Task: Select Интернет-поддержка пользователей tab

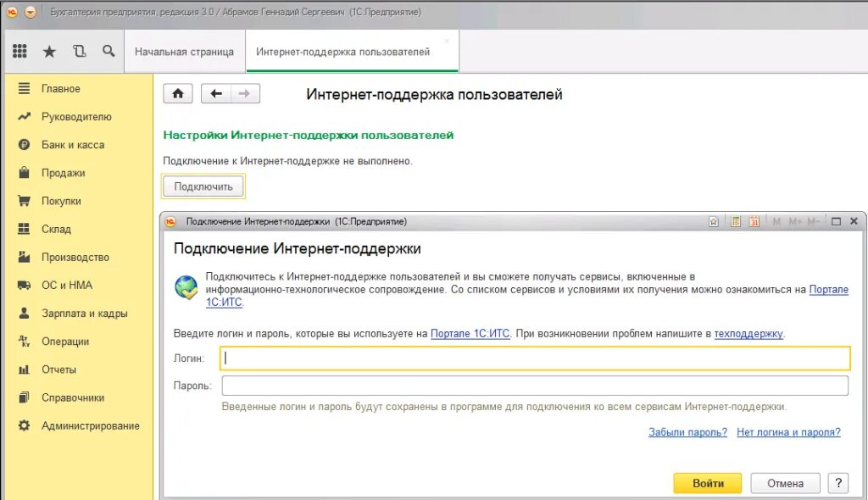Action: click(x=342, y=52)
